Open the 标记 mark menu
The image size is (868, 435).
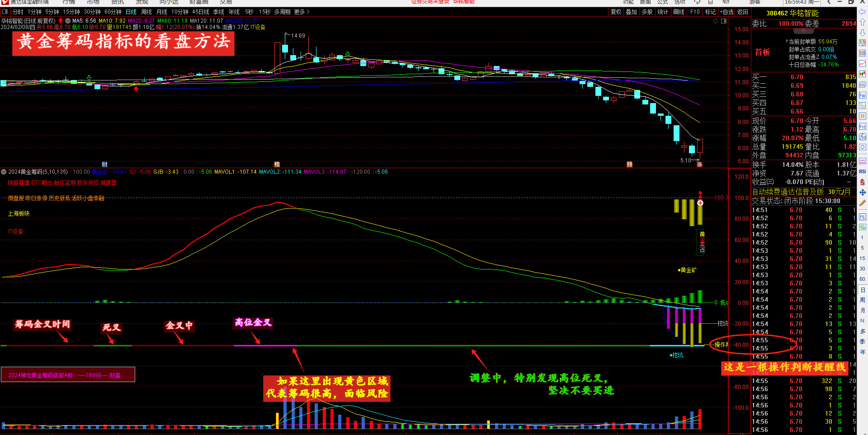point(710,12)
